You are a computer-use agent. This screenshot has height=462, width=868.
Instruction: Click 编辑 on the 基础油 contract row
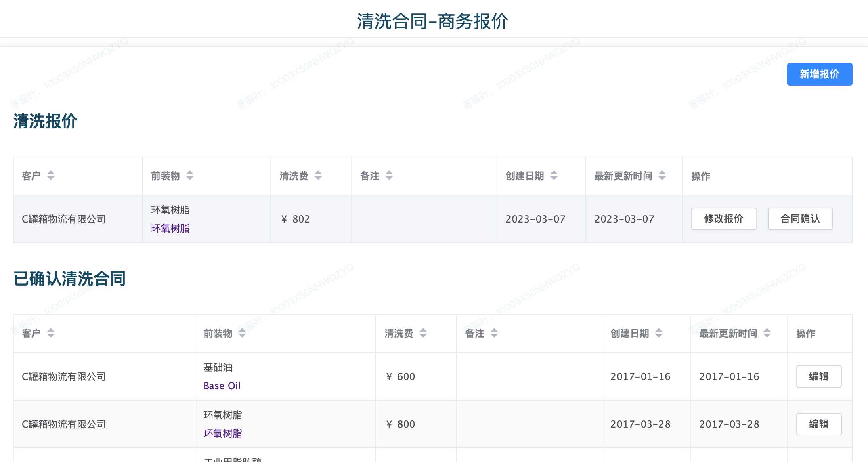818,376
